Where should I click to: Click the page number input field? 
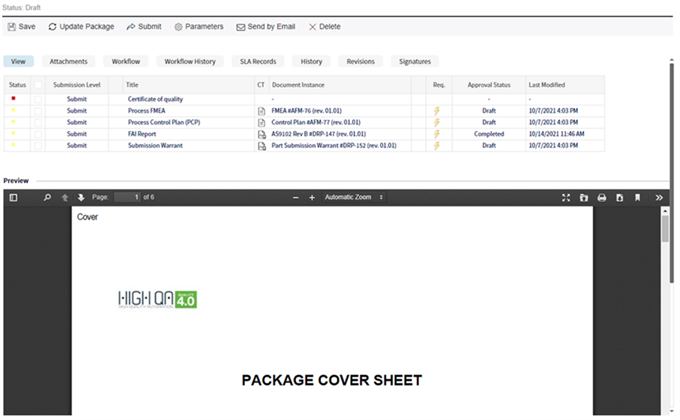tap(127, 198)
